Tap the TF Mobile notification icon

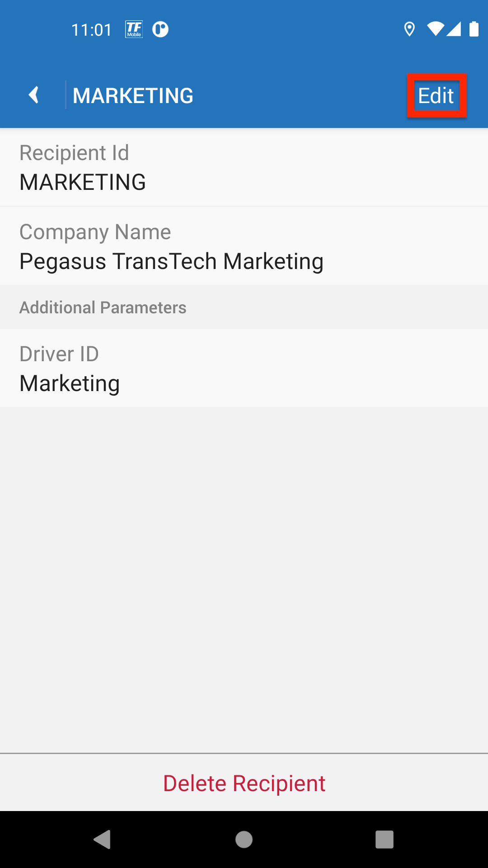coord(134,29)
